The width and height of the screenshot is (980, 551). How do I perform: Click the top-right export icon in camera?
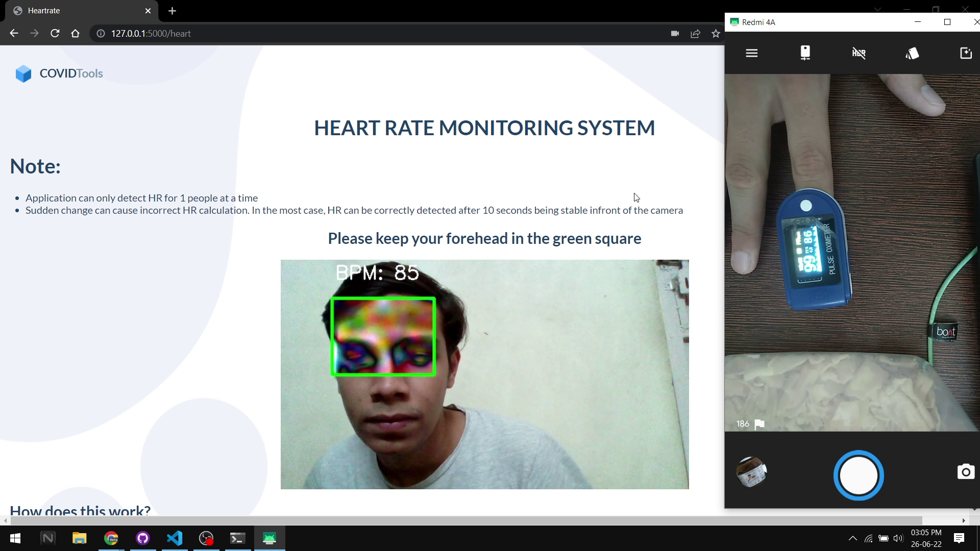pyautogui.click(x=966, y=53)
